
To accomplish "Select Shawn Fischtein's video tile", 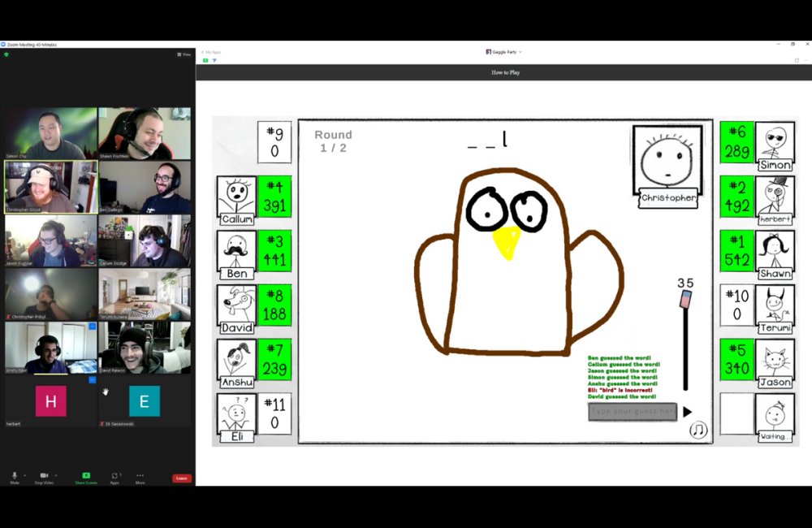I will pos(145,133).
